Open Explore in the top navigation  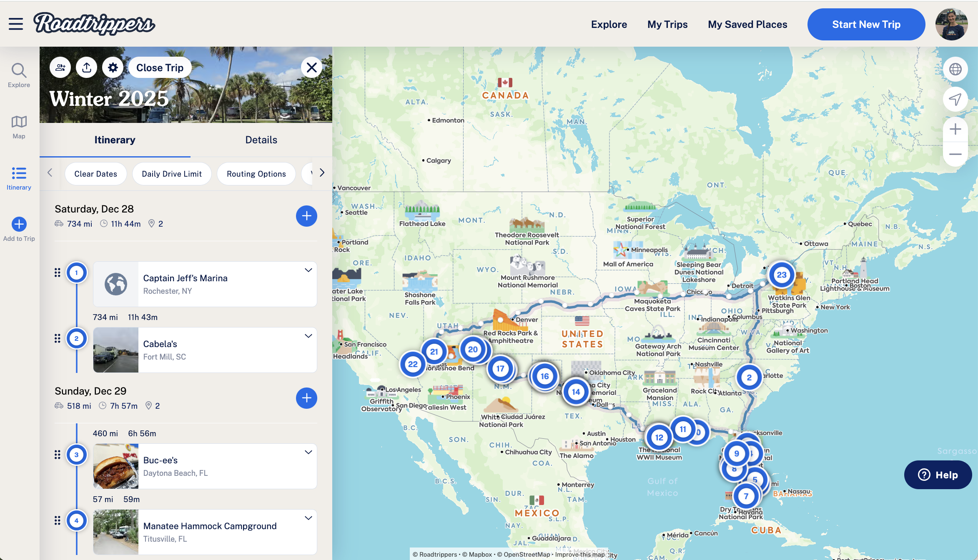[609, 25]
